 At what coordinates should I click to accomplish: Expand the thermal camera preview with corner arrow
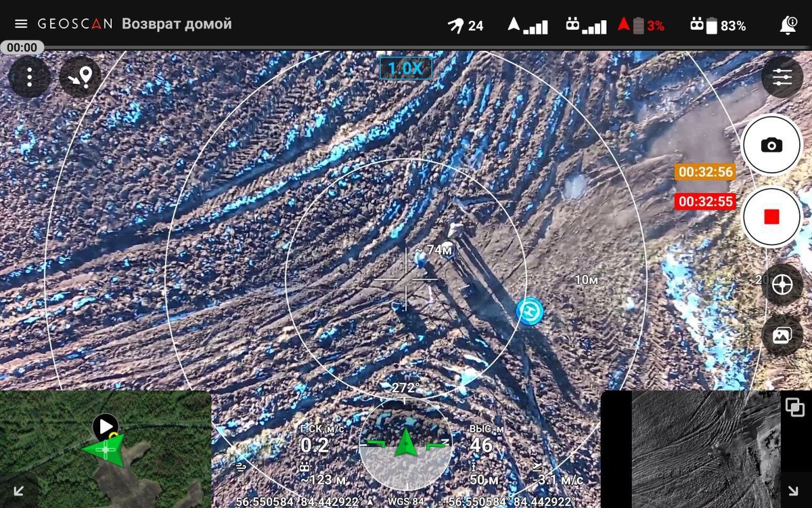tap(793, 491)
